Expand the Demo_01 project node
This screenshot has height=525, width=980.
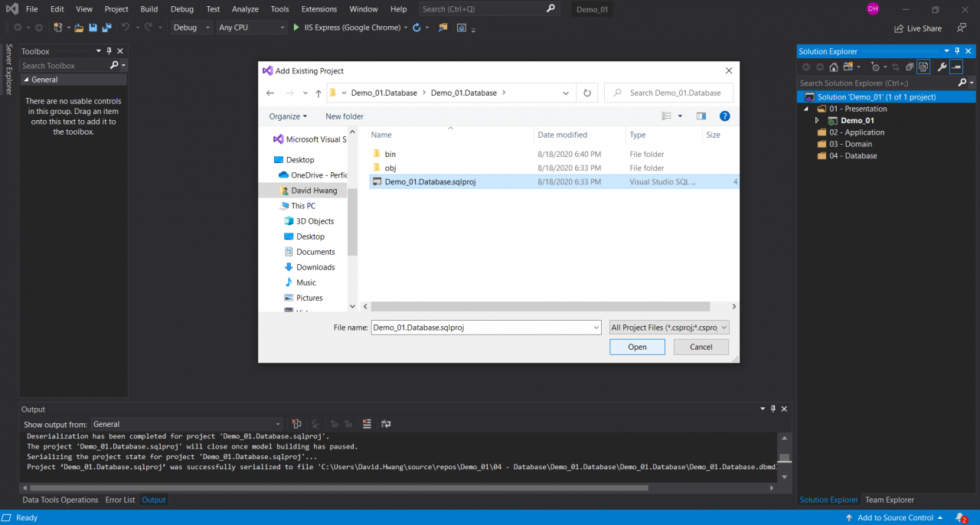pos(817,121)
